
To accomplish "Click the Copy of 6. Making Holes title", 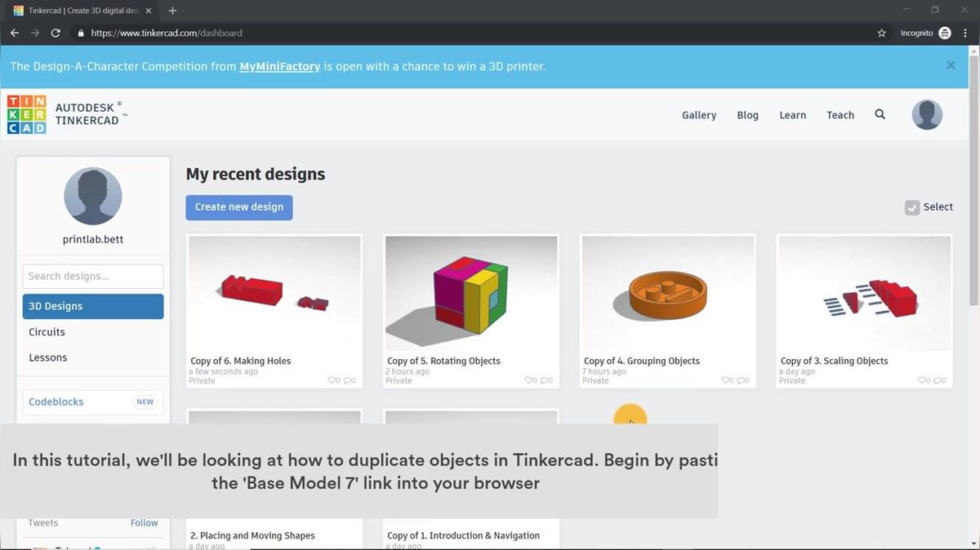I will [241, 361].
